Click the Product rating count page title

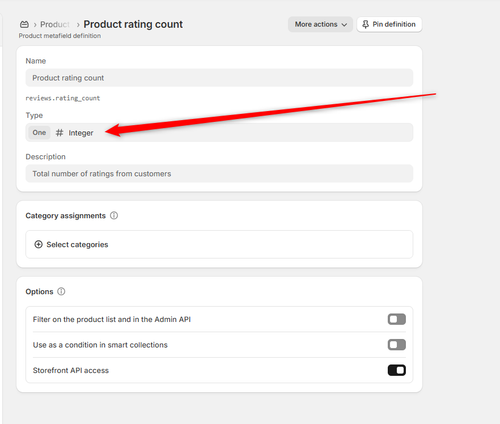pyautogui.click(x=133, y=24)
